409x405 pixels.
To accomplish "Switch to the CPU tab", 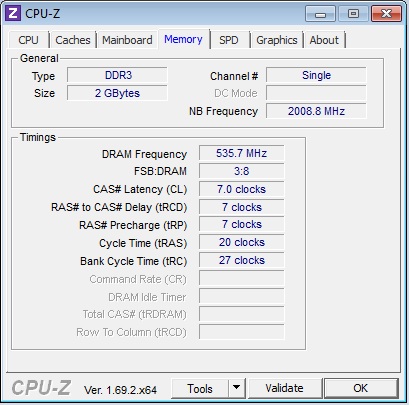I will pyautogui.click(x=29, y=40).
